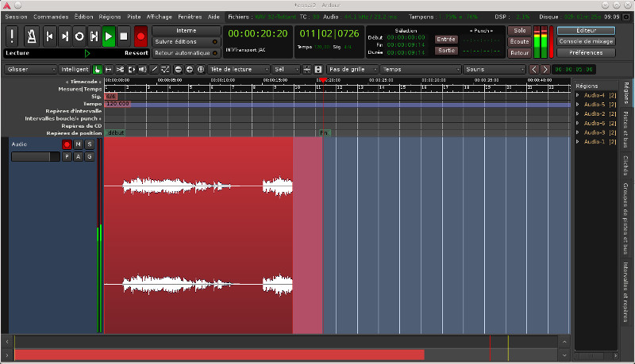Click the red global Record button

(140, 36)
